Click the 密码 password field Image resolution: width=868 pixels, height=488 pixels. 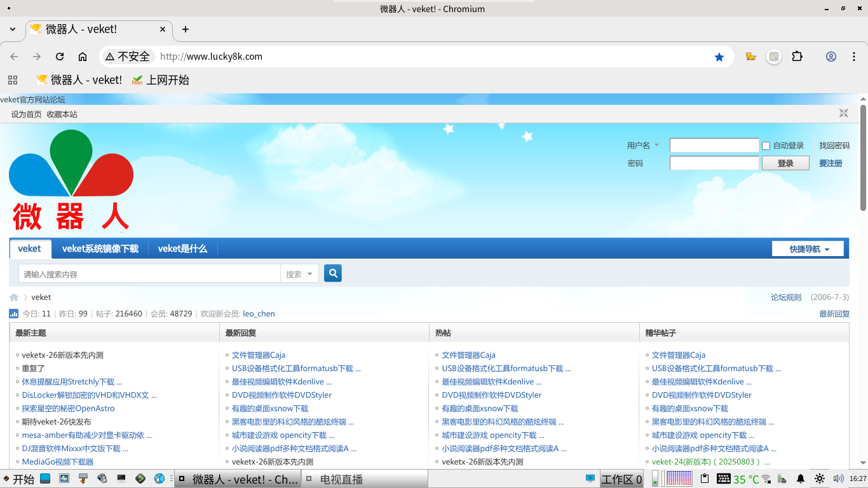click(x=714, y=163)
